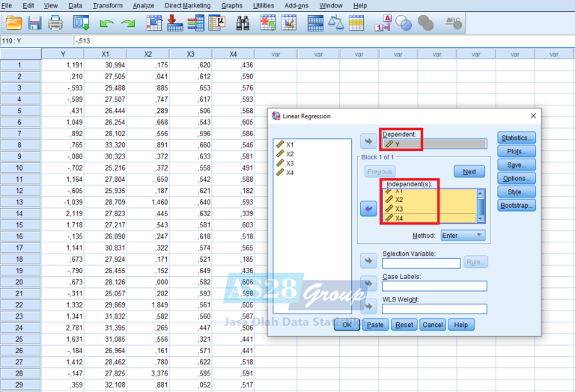The width and height of the screenshot is (575, 392).
Task: Click the Save file toolbar icon
Action: (x=34, y=23)
